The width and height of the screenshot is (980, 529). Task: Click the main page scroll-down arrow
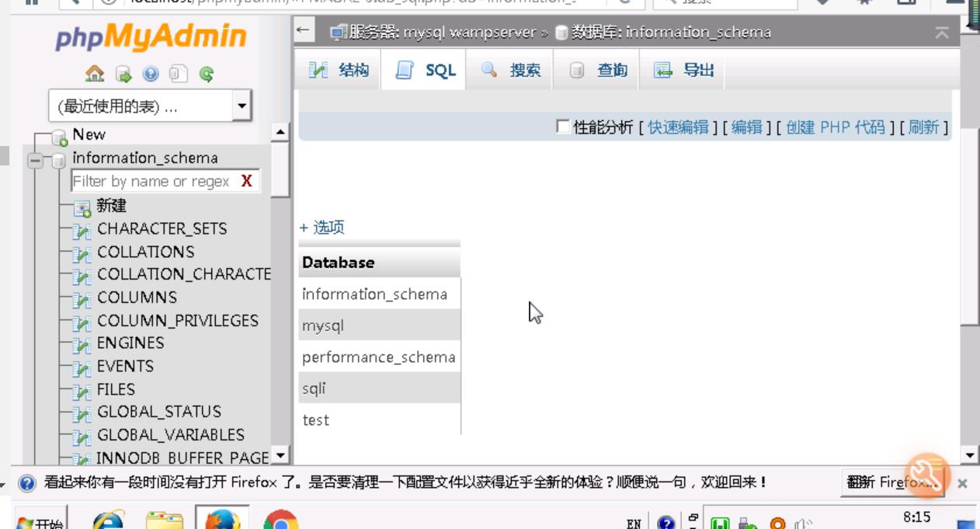coord(971,456)
